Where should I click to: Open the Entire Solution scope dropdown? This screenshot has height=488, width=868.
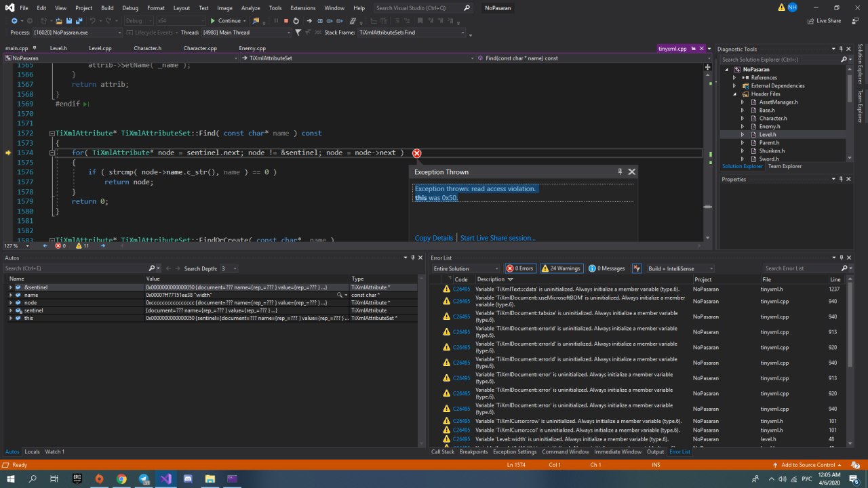(466, 268)
